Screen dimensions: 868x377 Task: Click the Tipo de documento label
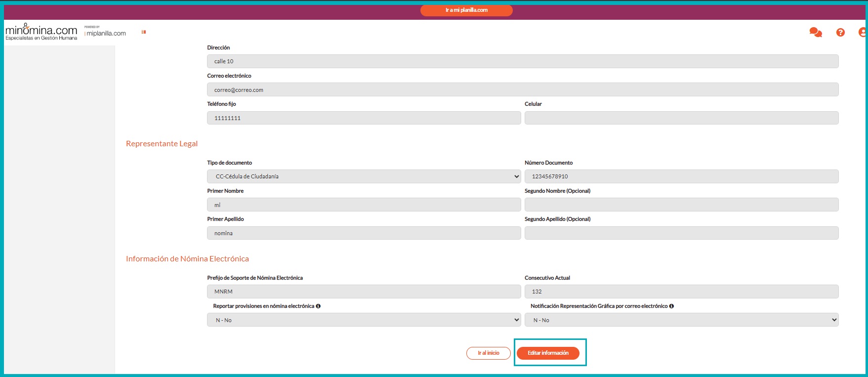pos(229,163)
